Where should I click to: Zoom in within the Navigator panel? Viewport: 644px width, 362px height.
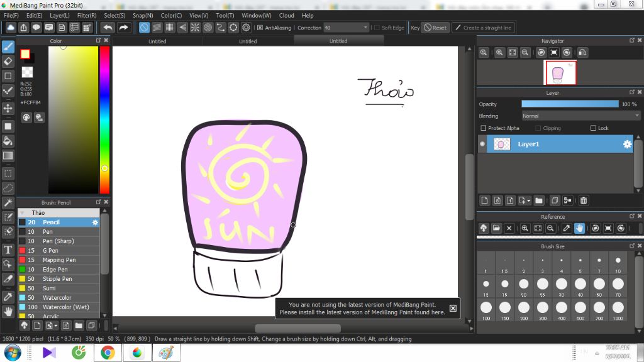click(499, 53)
